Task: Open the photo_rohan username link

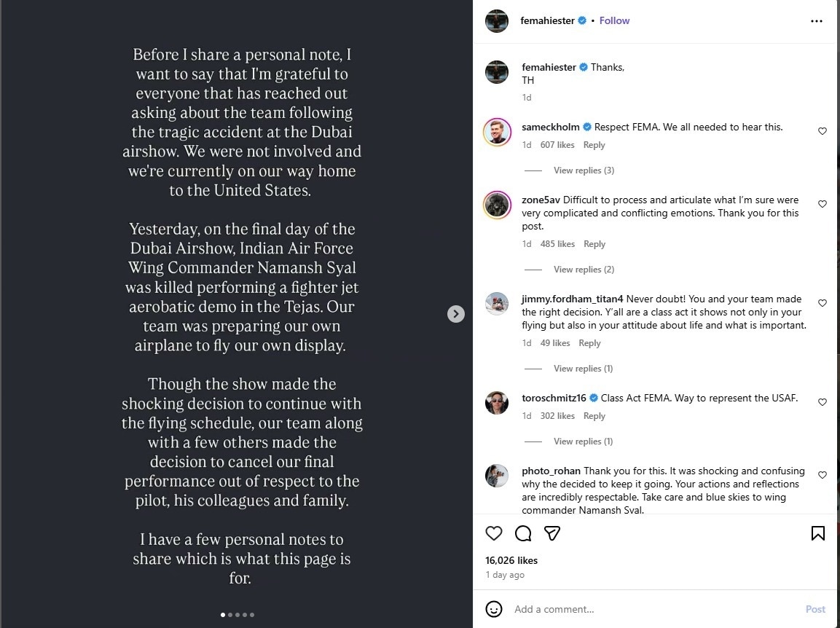Action: [551, 471]
